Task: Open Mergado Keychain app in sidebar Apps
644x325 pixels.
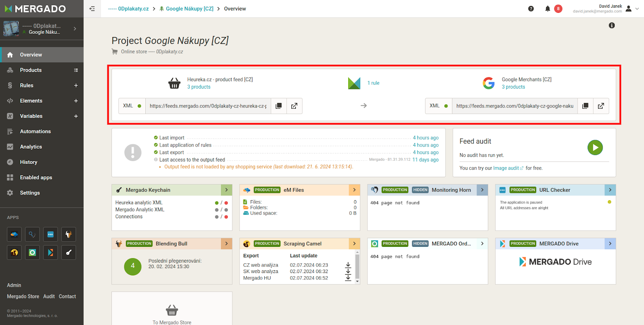Action: tap(68, 253)
